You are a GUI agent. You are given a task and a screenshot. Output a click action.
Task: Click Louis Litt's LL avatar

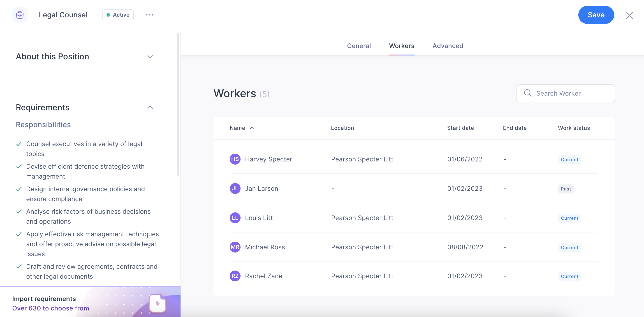pos(235,218)
